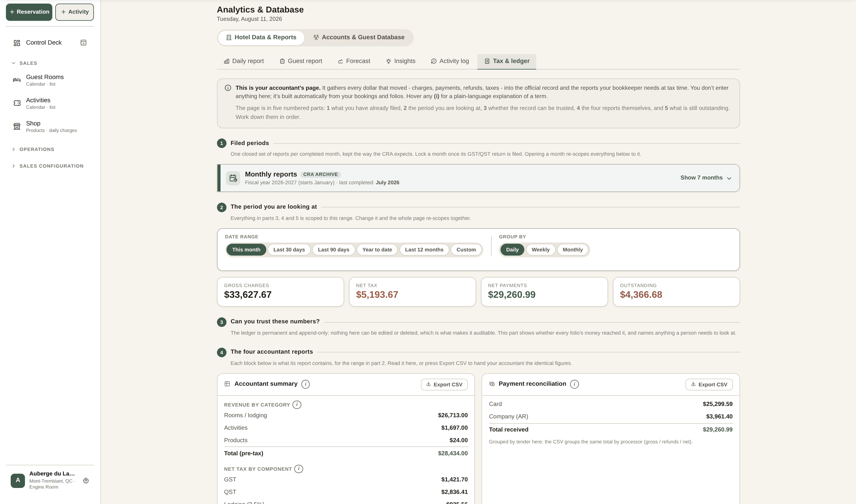
Task: Expand the OPERATIONS sidebar section
Action: pos(33,149)
